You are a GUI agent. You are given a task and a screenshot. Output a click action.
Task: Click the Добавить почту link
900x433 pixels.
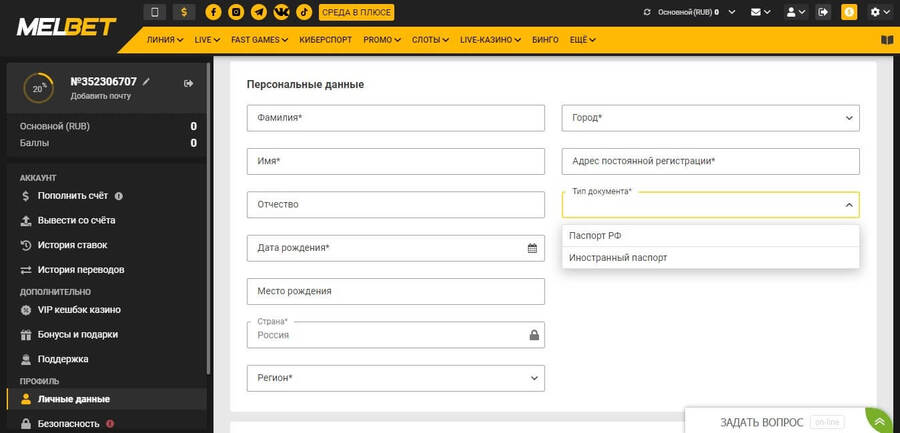(100, 96)
